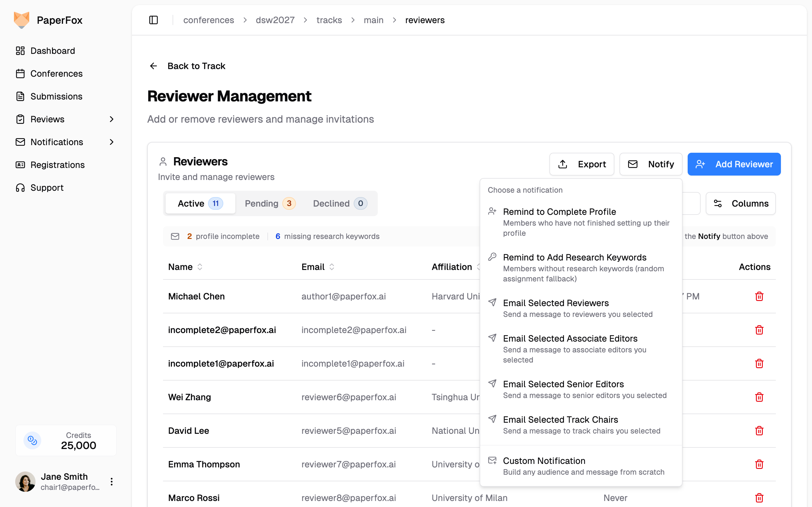
Task: Click the Credits coin icon
Action: point(32,440)
